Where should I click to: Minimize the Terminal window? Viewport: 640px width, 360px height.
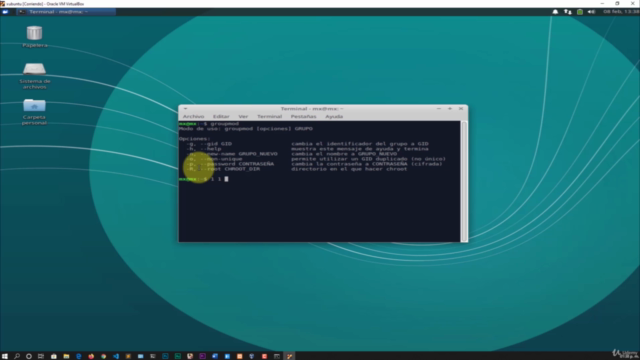[x=439, y=109]
